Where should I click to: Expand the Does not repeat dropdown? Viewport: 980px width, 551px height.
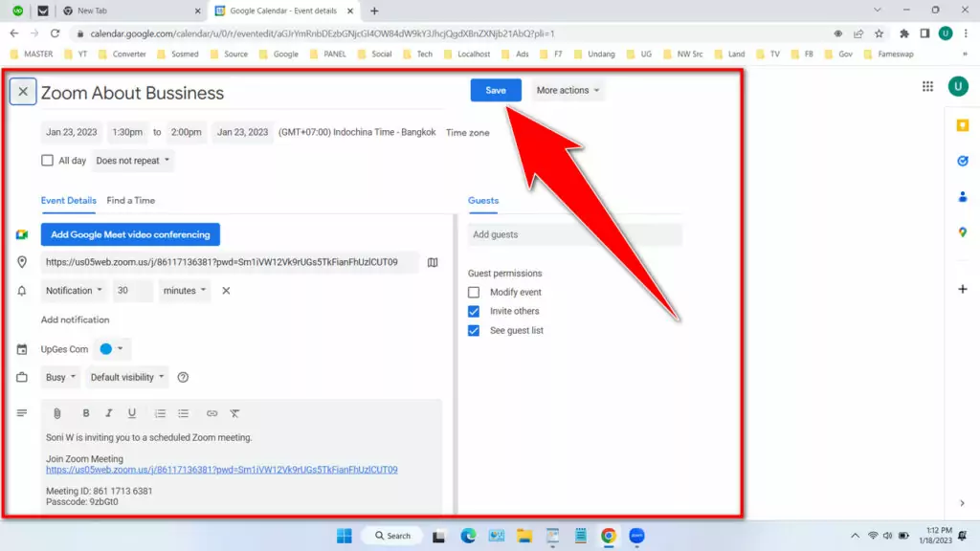(132, 161)
